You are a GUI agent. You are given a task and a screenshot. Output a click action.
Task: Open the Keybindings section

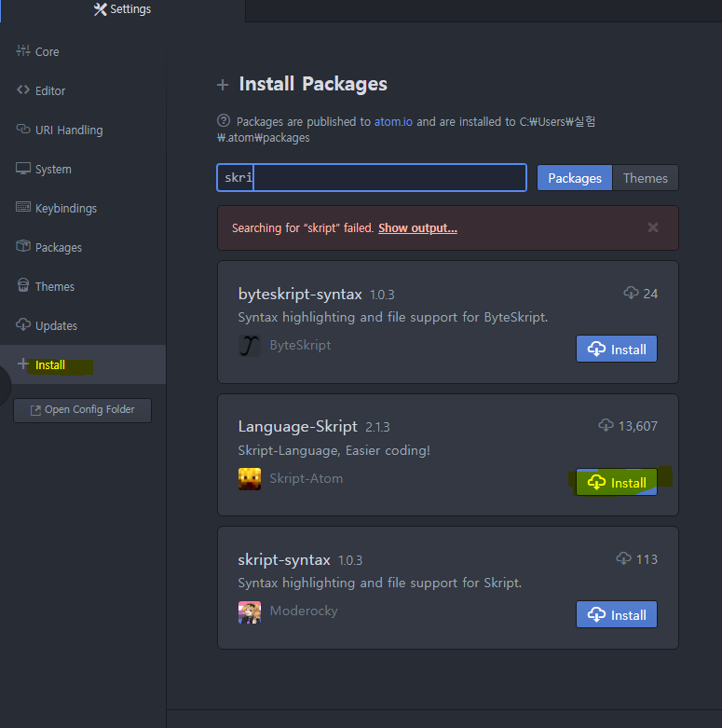[83, 208]
